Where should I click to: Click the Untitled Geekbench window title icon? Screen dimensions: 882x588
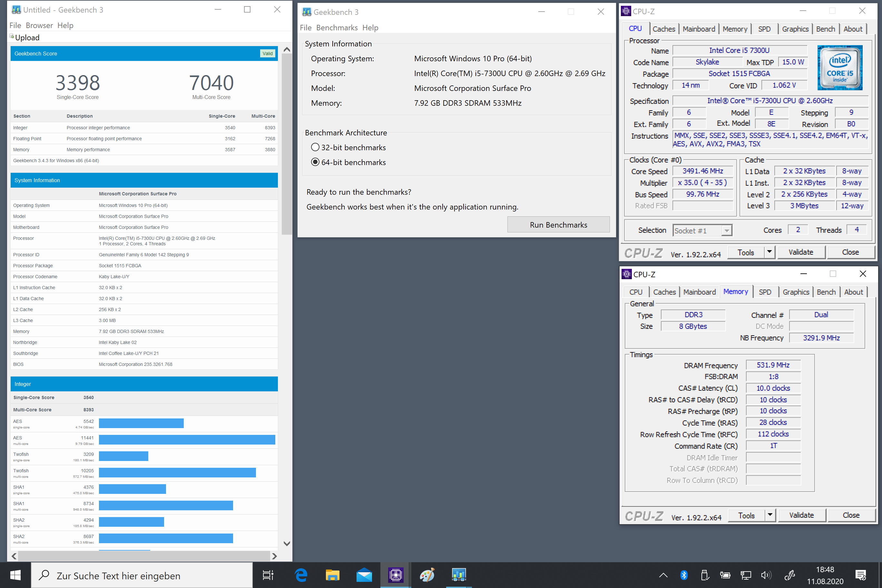[x=16, y=10]
